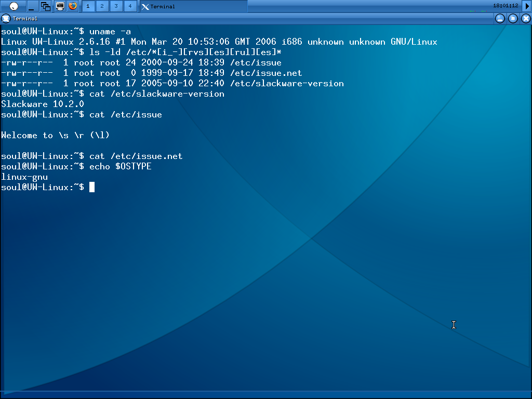Switch to workspace 2
The width and height of the screenshot is (532, 399).
(102, 6)
